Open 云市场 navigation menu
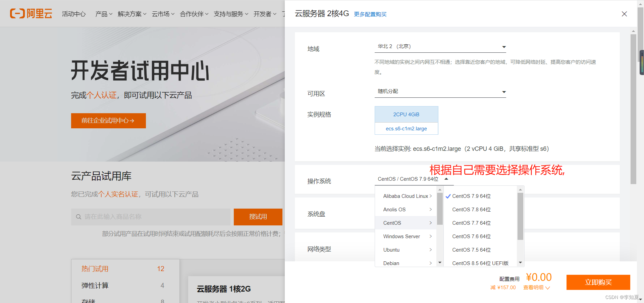The height and width of the screenshot is (303, 644). tap(163, 14)
